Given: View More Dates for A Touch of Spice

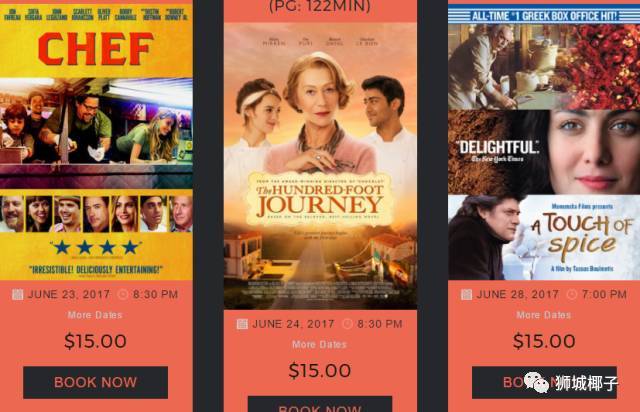Looking at the screenshot, I should [x=544, y=315].
